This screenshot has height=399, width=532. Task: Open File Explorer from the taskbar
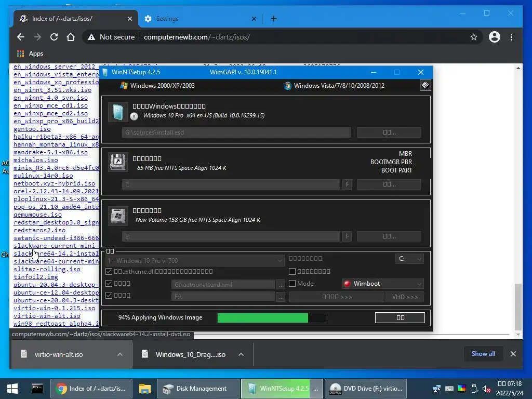pyautogui.click(x=145, y=389)
